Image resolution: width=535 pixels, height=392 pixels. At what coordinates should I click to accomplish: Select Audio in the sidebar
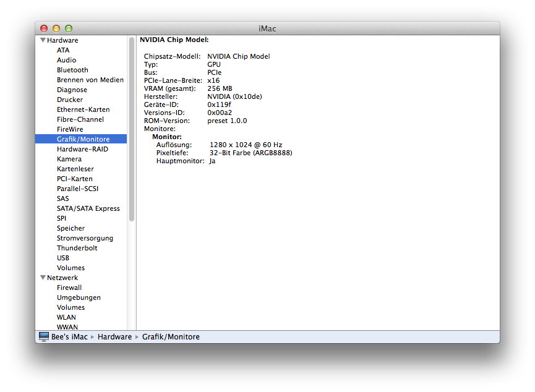[67, 60]
